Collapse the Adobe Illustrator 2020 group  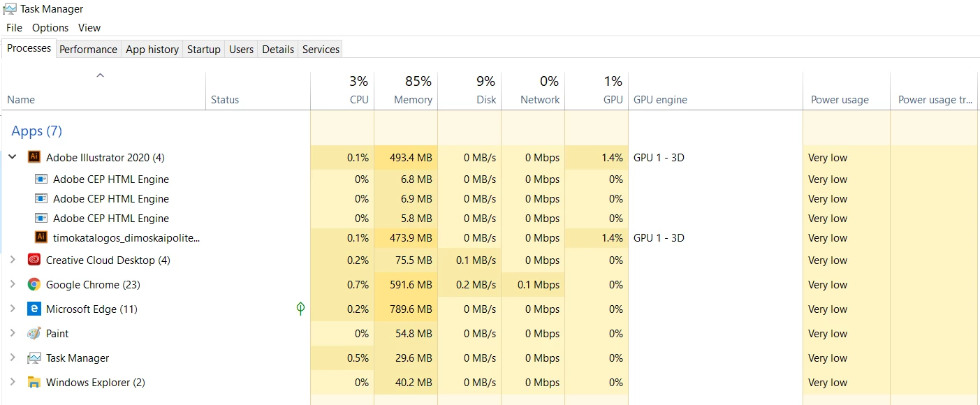[x=12, y=157]
